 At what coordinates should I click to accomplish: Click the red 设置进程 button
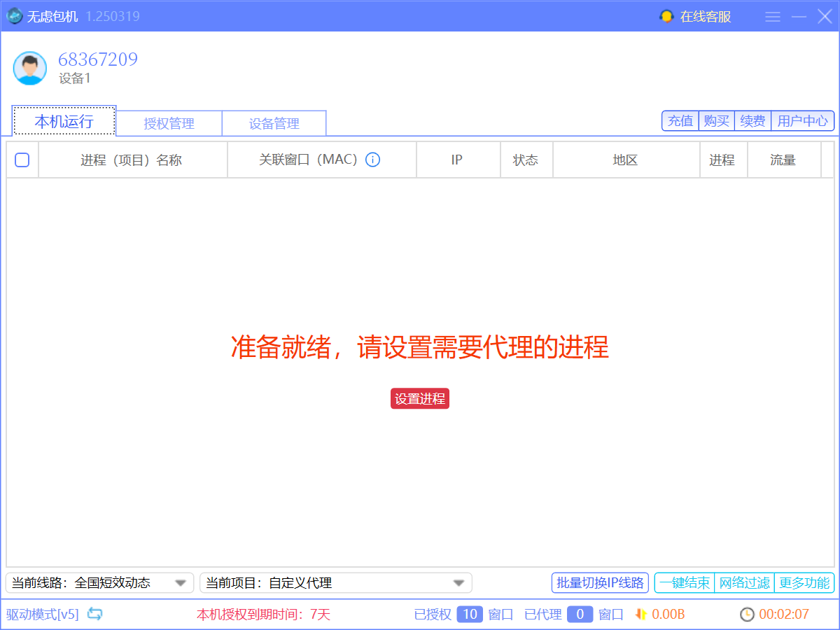coord(419,398)
